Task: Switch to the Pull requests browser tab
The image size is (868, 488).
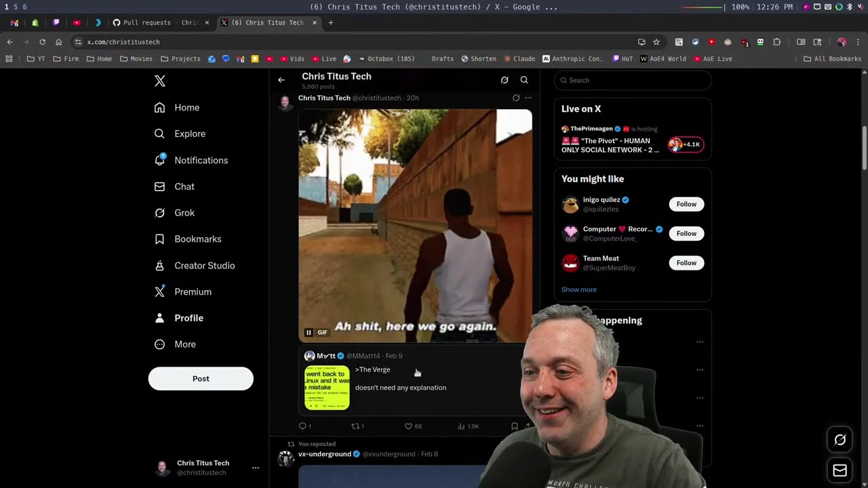Action: [161, 22]
